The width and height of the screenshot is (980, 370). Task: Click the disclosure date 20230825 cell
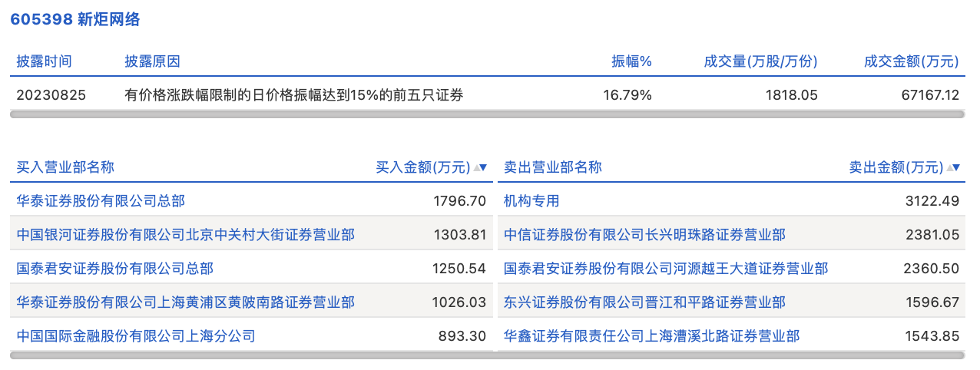click(x=51, y=95)
